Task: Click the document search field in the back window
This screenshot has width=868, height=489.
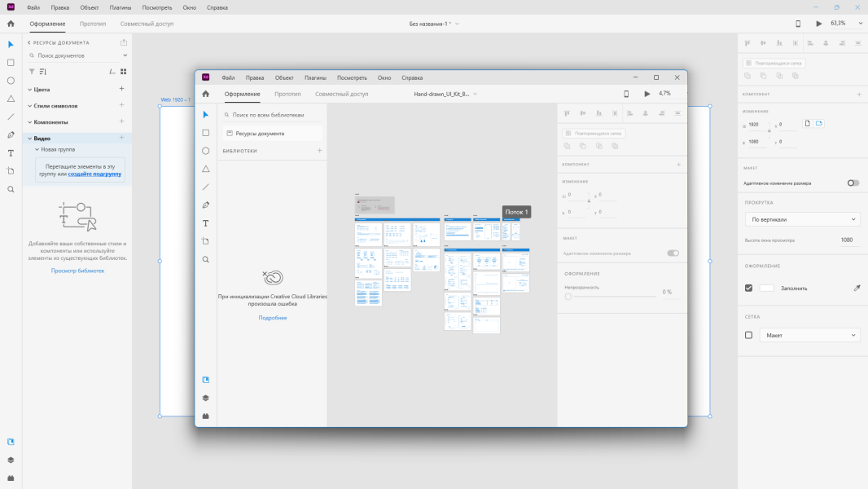Action: 78,55
